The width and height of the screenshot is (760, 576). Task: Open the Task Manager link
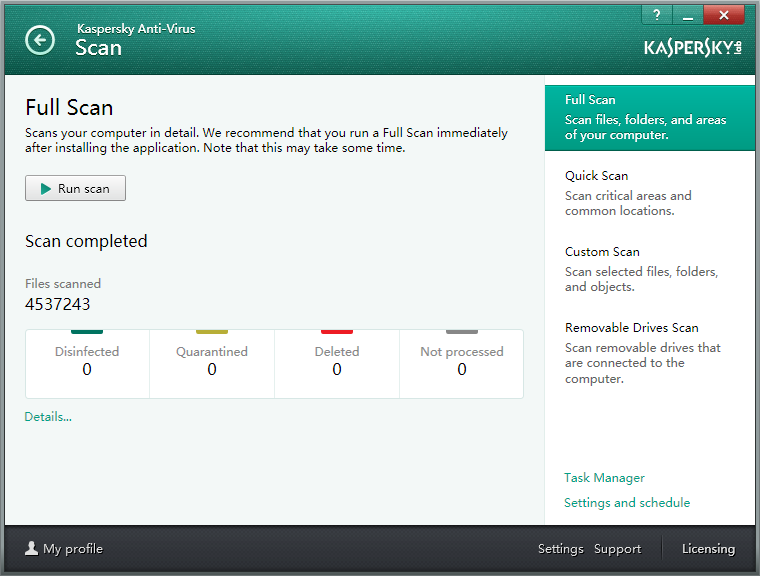click(x=604, y=478)
